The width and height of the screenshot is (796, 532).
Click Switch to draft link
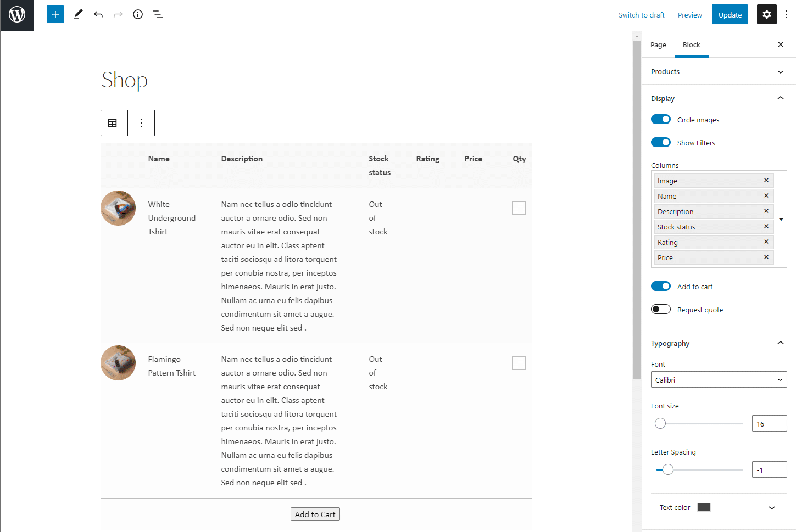(x=642, y=15)
